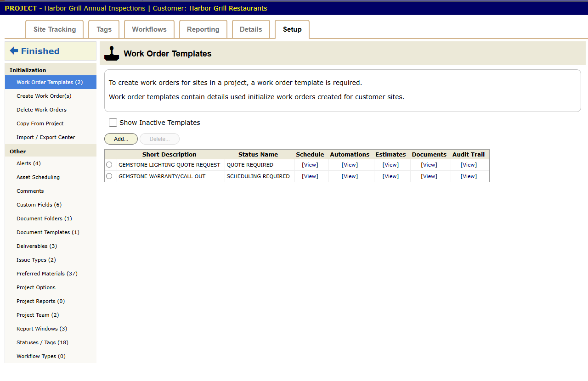The height and width of the screenshot is (381, 588).
Task: View Automations for Gemstone Warranty/Call Out
Action: coord(350,176)
